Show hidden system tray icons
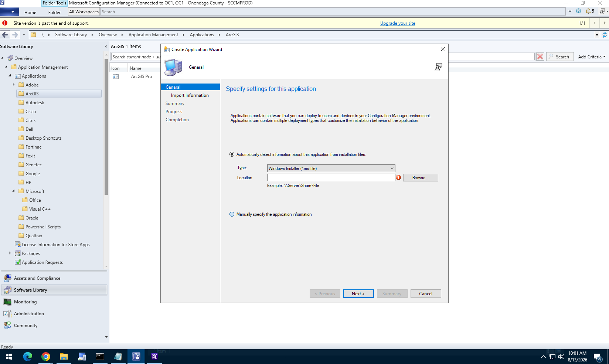Viewport: 609px width, 364px height. [543, 357]
